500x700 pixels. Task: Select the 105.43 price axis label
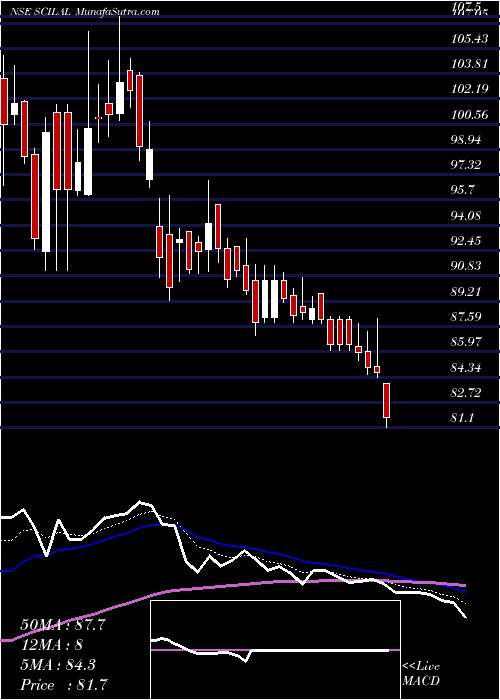pyautogui.click(x=470, y=39)
